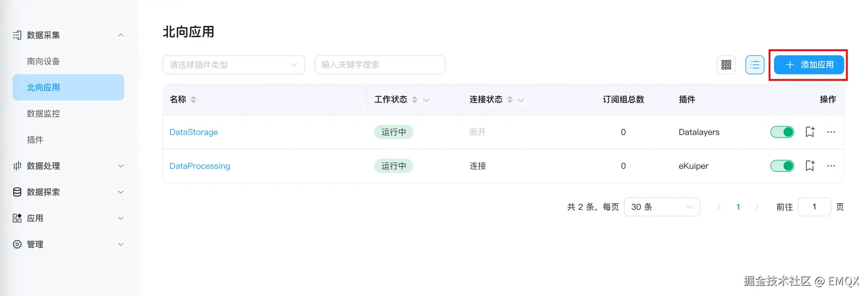This screenshot has width=868, height=296.
Task: Collapse the 数据采集 sidebar section
Action: click(68, 35)
